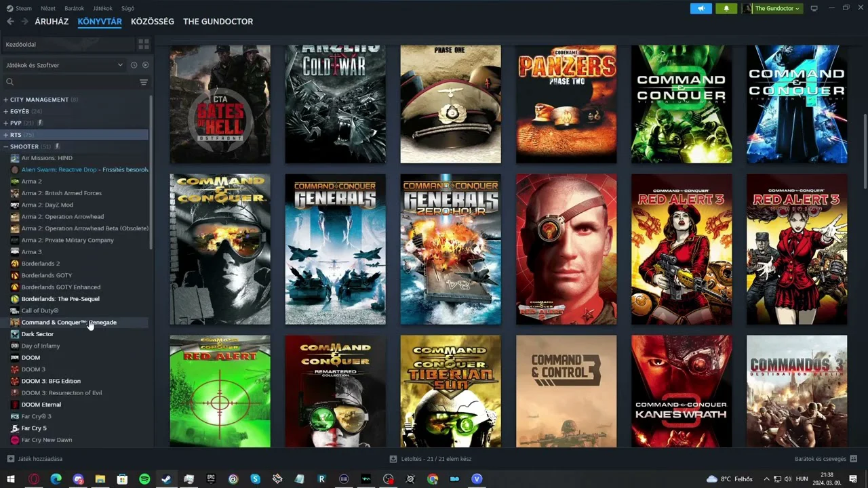This screenshot has height=488, width=868.
Task: Click the library search input field
Action: [76, 82]
